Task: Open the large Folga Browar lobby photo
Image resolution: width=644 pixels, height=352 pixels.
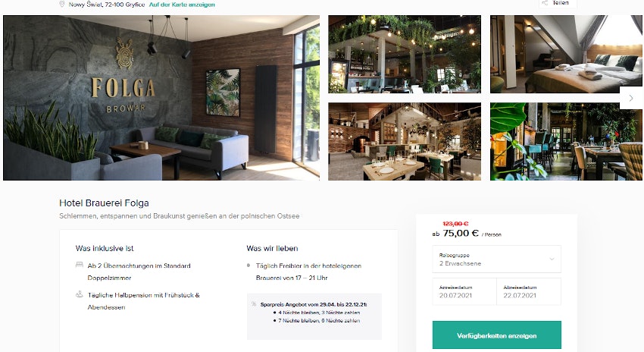Action: click(x=161, y=98)
